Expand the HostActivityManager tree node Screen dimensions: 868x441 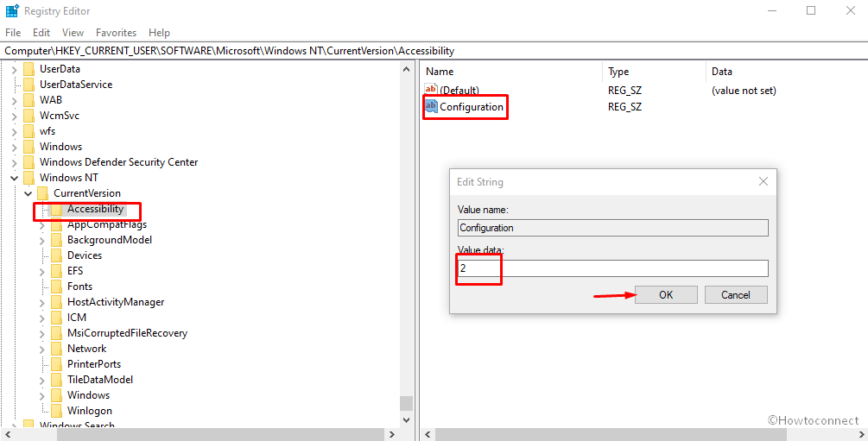click(x=42, y=301)
